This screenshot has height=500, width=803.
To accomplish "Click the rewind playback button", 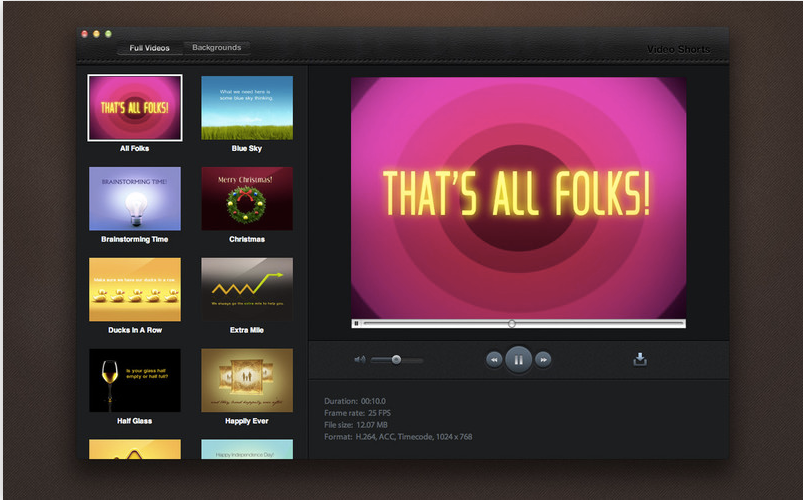I will (x=494, y=360).
